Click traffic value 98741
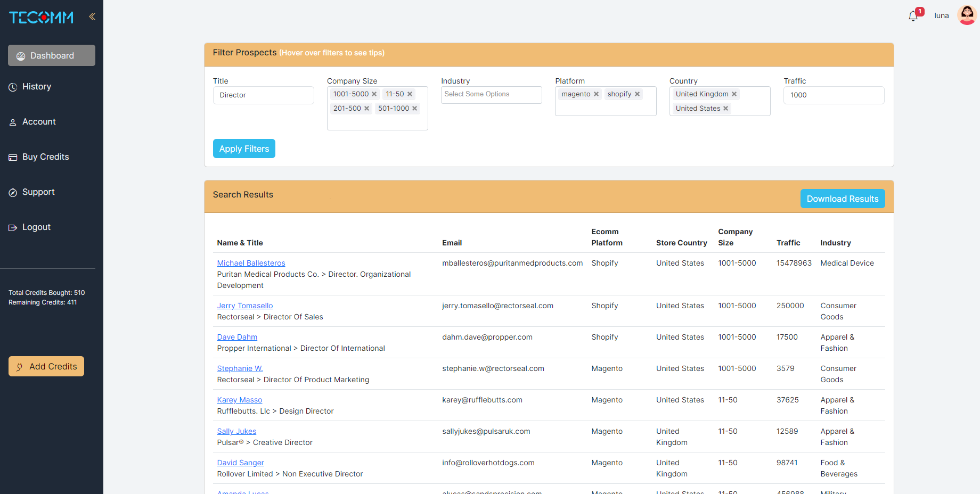The width and height of the screenshot is (980, 494). tap(787, 463)
